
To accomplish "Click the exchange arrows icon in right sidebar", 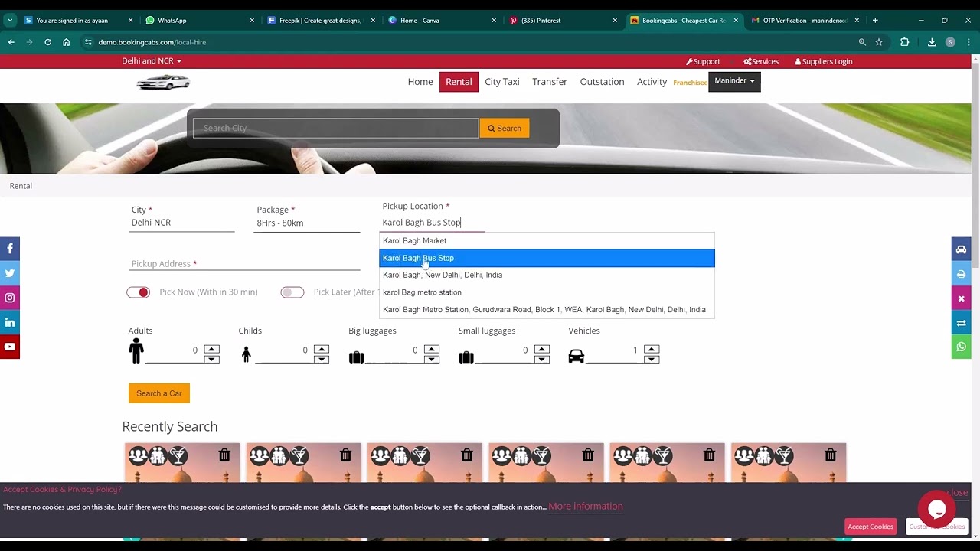I will 961,323.
